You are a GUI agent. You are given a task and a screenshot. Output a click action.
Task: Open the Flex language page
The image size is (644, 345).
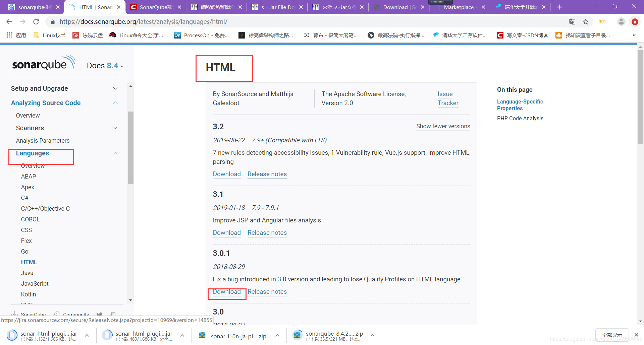pyautogui.click(x=26, y=241)
